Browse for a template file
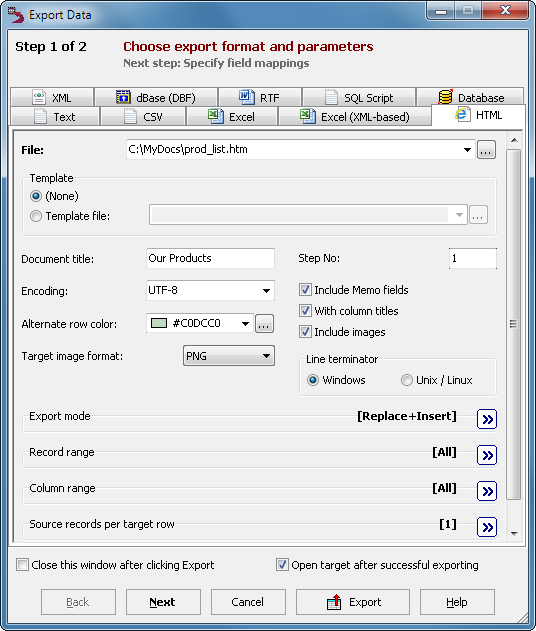The image size is (536, 631). click(x=478, y=214)
